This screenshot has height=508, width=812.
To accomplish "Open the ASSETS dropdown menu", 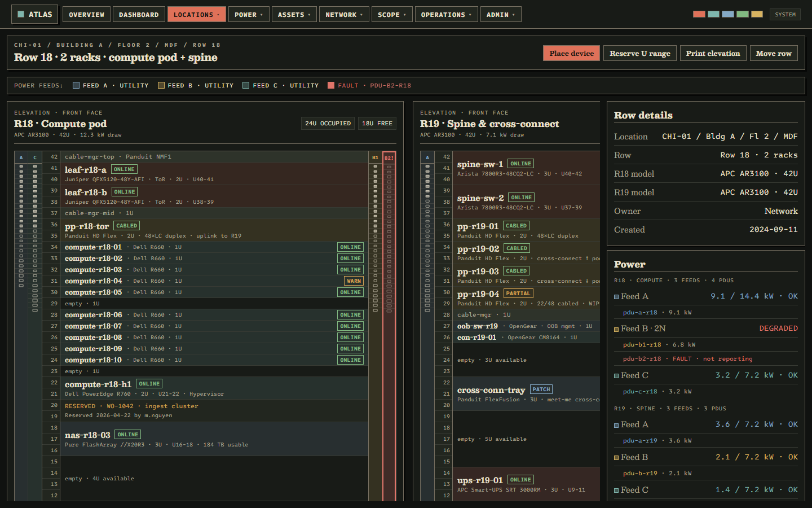I will point(294,15).
